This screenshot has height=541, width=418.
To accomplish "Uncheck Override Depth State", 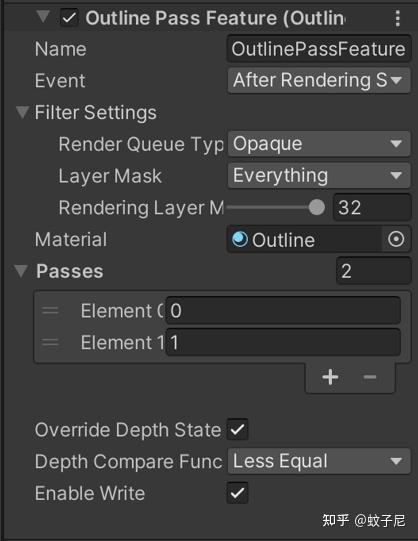I will (x=237, y=430).
